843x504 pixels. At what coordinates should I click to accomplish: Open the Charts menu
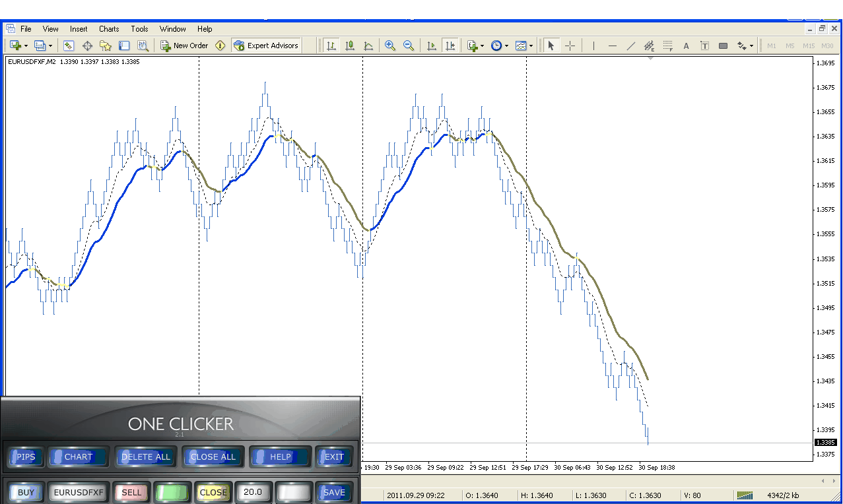(x=109, y=29)
